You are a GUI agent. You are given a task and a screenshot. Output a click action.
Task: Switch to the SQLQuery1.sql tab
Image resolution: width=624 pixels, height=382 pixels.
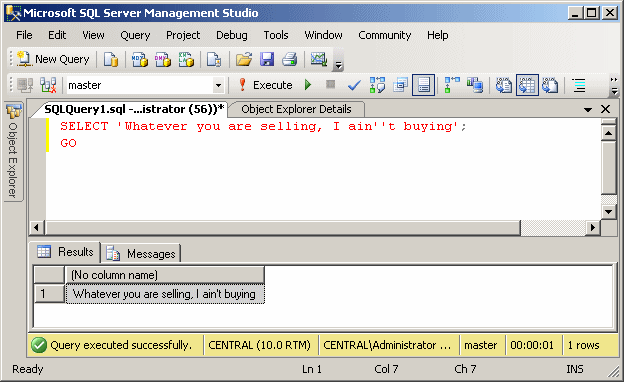[134, 109]
